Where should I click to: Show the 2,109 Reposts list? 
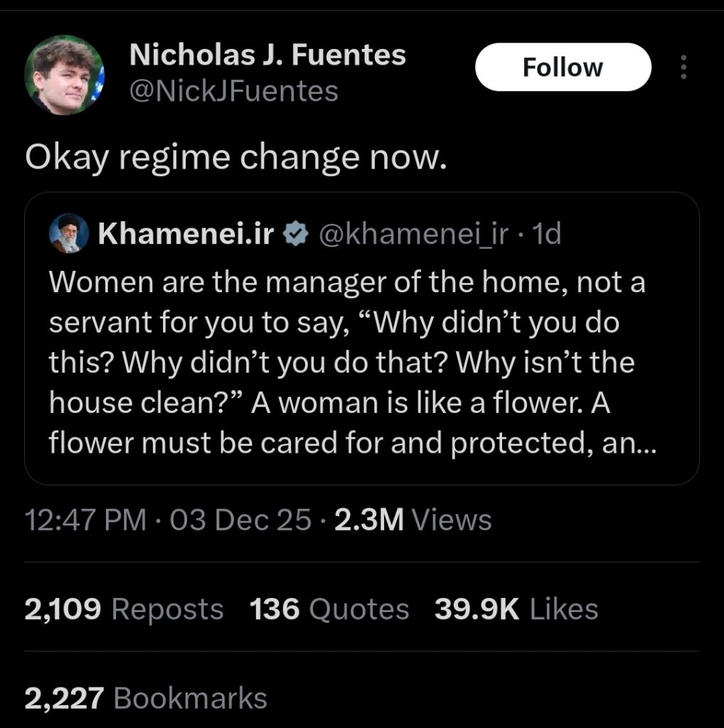coord(124,609)
